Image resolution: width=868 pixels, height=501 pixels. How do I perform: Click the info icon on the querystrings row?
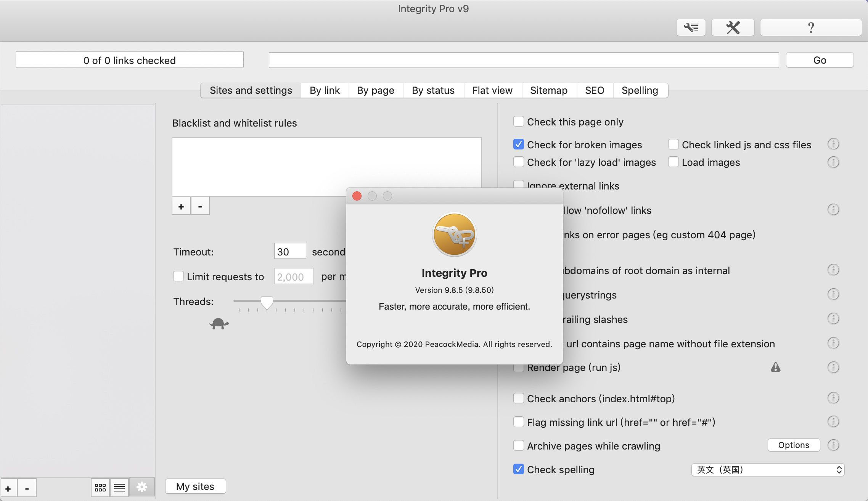[833, 294]
